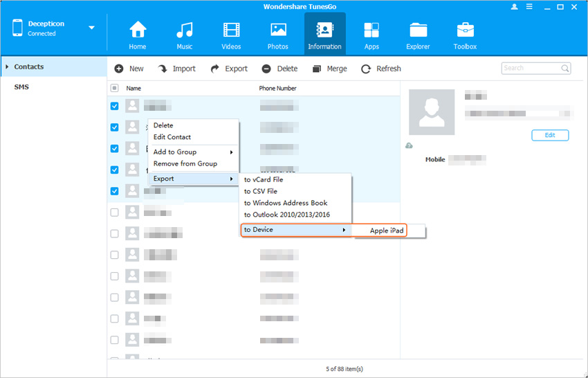Click the Refresh toolbar icon

(365, 69)
